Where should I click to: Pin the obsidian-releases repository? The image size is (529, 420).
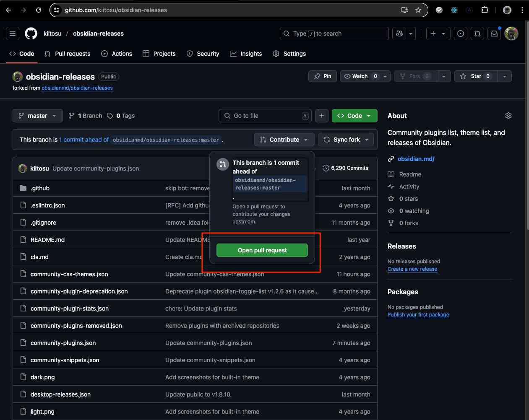click(x=323, y=76)
